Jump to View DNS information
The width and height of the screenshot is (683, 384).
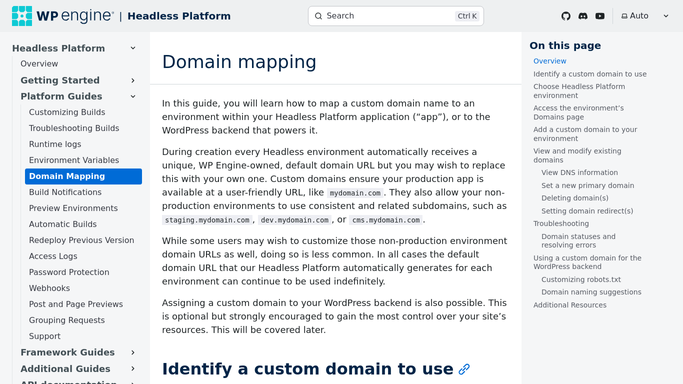(579, 172)
